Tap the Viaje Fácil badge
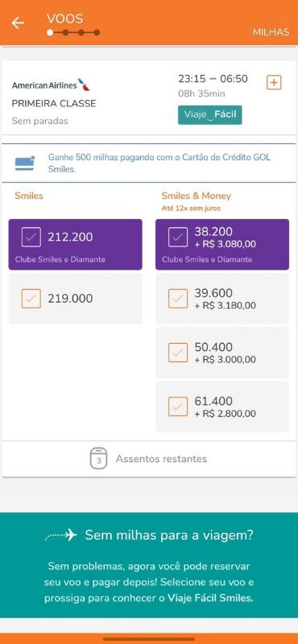 (210, 114)
